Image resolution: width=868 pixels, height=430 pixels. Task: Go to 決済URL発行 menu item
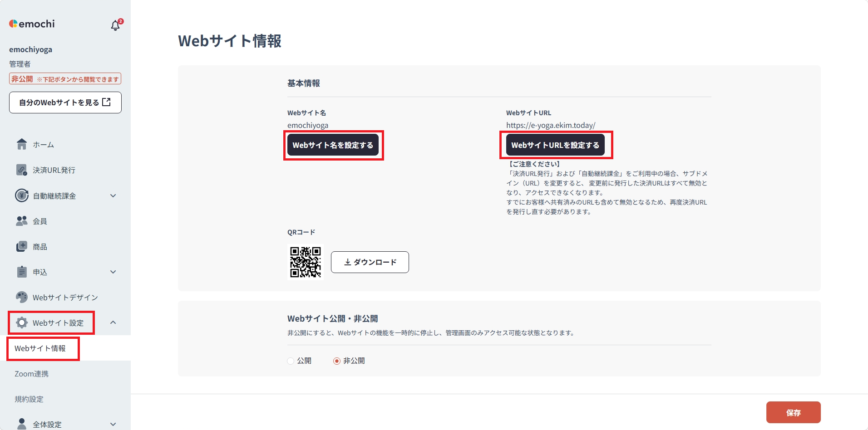65,170
